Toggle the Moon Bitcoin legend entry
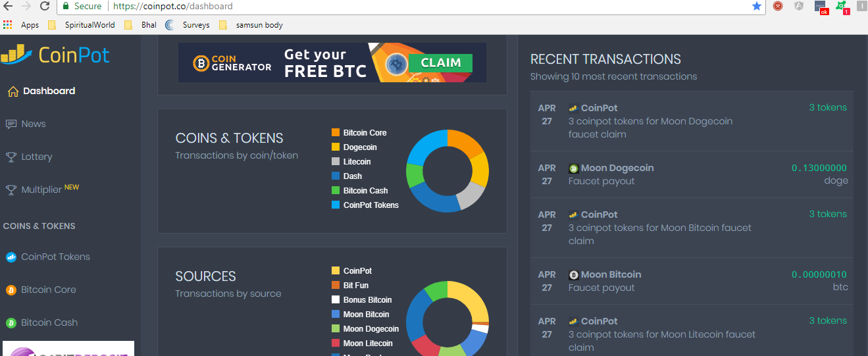The image size is (868, 356). [x=361, y=315]
